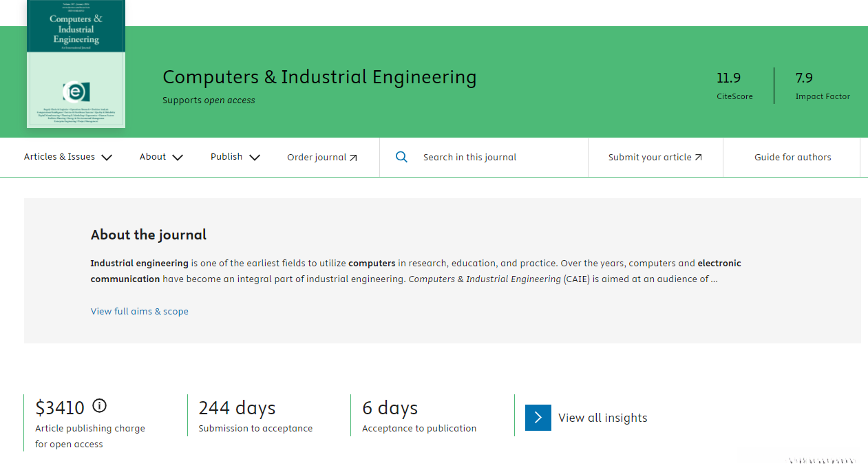The image size is (868, 470).
Task: Expand the About dropdown chevron
Action: coord(178,157)
